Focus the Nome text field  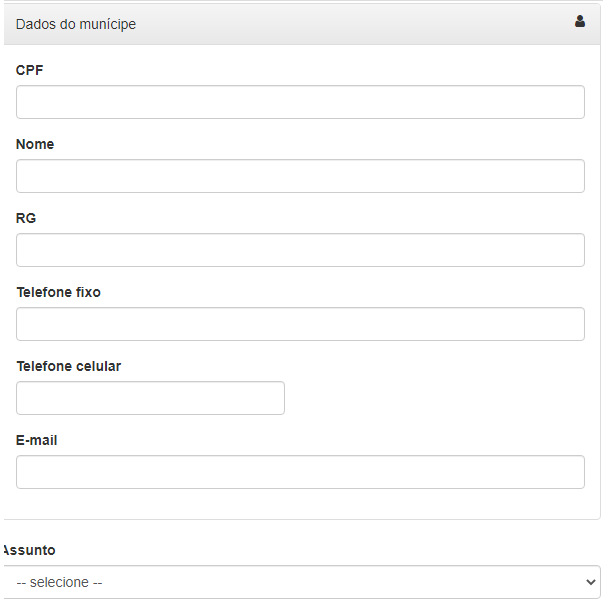pyautogui.click(x=300, y=176)
